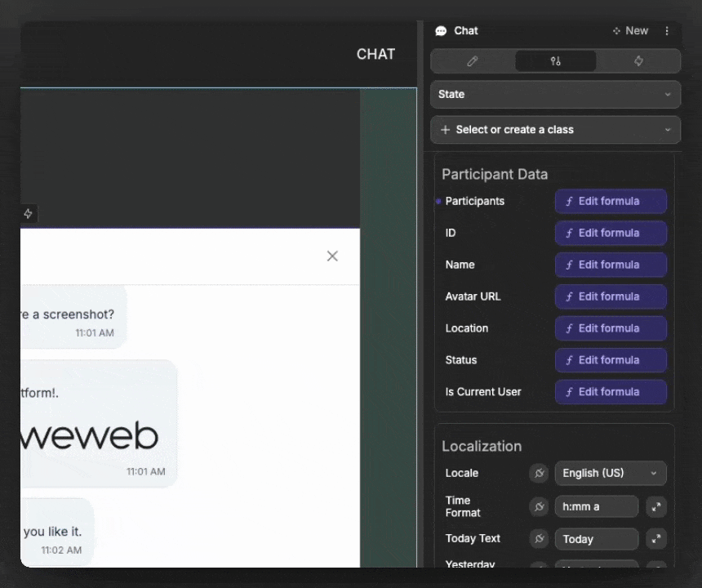702x588 pixels.
Task: Click the New button in panel header
Action: 630,31
